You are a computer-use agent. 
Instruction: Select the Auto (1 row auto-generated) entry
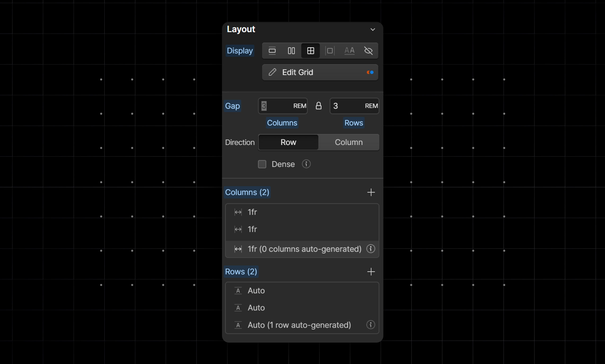(x=302, y=325)
